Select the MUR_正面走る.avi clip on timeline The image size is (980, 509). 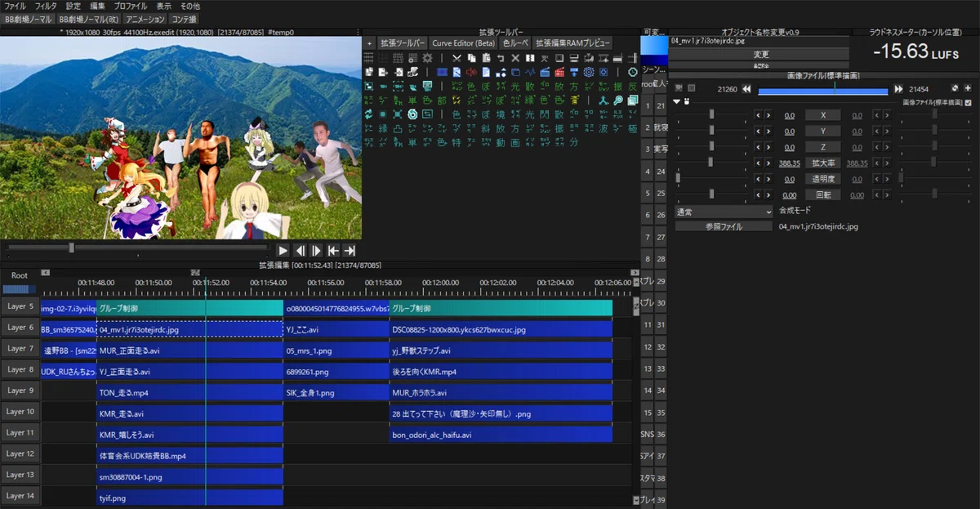[x=190, y=350]
